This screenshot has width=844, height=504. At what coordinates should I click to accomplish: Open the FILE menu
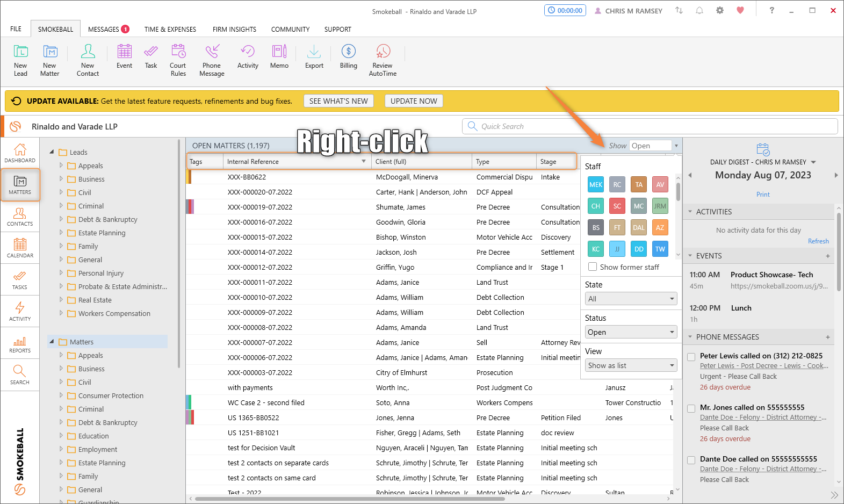coord(16,29)
